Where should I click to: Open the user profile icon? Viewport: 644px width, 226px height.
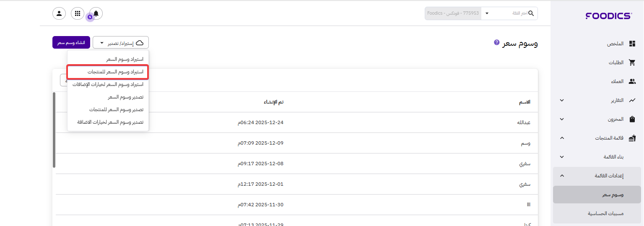(59, 13)
